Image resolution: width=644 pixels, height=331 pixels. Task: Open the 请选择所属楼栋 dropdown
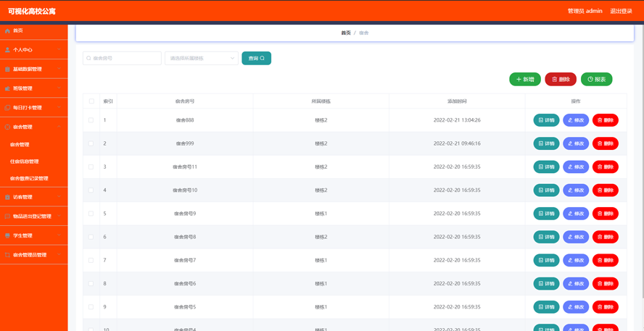pyautogui.click(x=202, y=58)
